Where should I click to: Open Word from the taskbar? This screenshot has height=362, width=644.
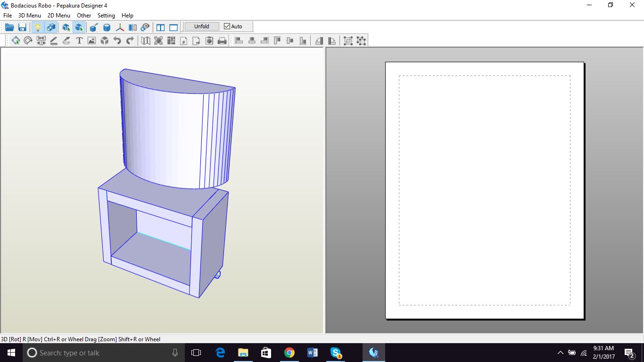click(x=313, y=353)
